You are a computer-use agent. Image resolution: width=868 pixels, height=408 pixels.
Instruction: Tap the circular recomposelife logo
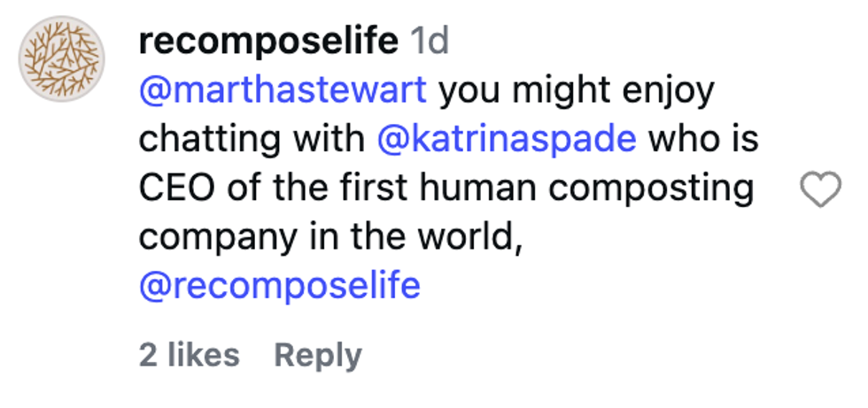[63, 59]
